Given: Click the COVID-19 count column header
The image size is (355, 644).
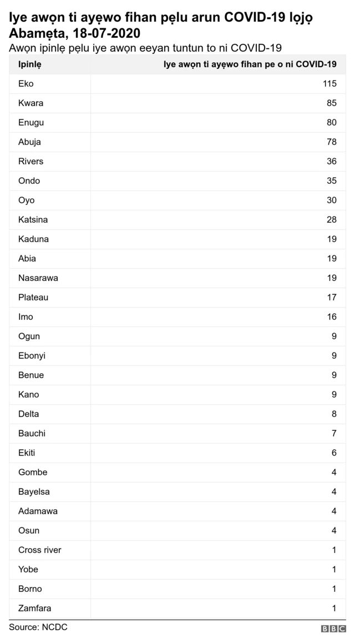Looking at the screenshot, I should click(x=250, y=64).
